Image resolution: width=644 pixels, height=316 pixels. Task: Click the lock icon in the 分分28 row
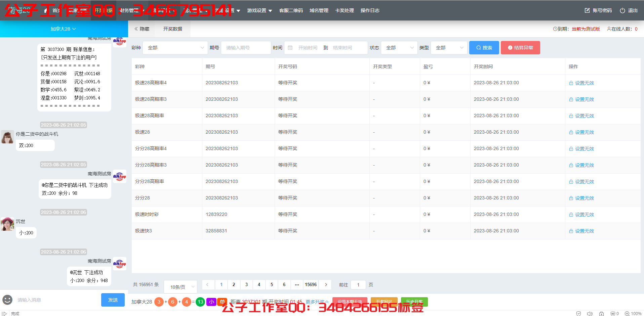click(571, 198)
